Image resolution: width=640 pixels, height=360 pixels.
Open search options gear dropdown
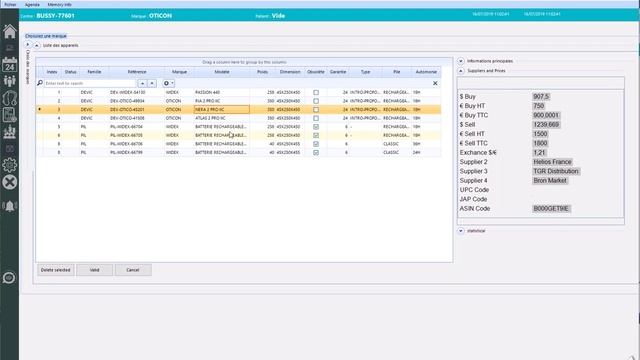[169, 83]
